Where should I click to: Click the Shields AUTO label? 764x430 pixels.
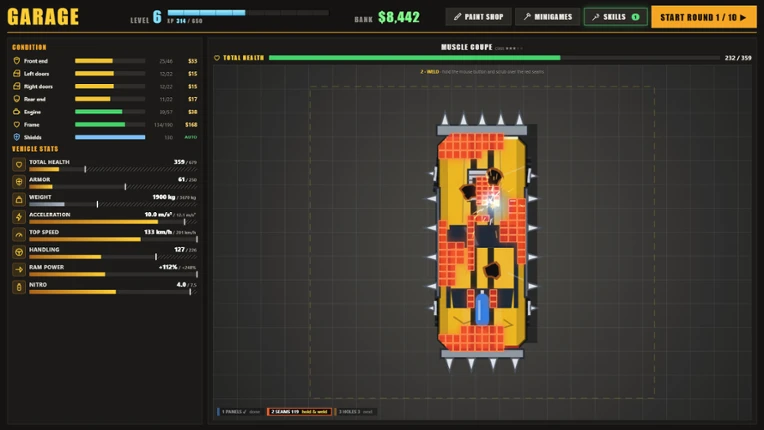click(x=191, y=137)
